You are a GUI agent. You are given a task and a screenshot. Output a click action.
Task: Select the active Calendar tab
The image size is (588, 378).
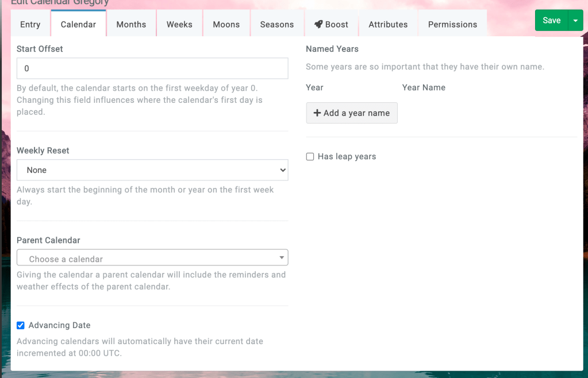[x=78, y=25]
